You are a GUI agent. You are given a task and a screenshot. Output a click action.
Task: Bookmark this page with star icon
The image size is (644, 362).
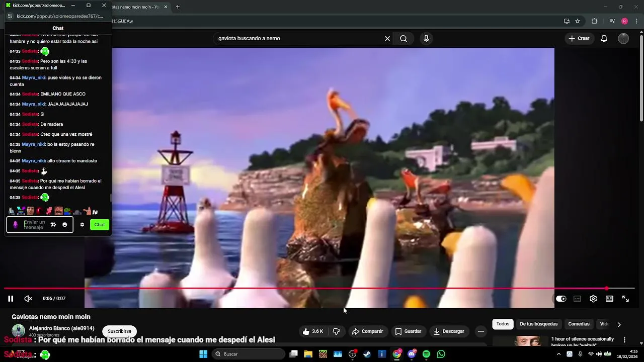[578, 21]
